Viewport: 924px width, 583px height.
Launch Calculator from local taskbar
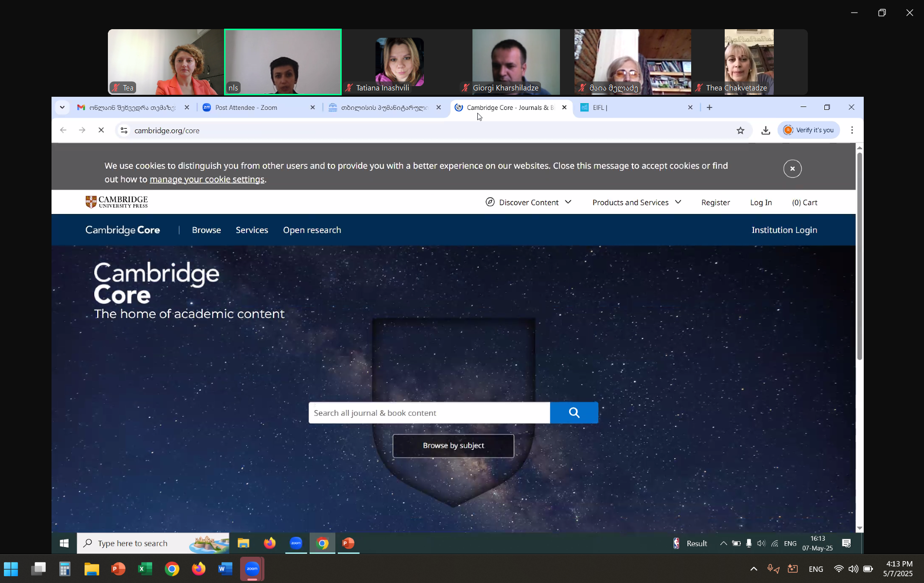point(65,569)
